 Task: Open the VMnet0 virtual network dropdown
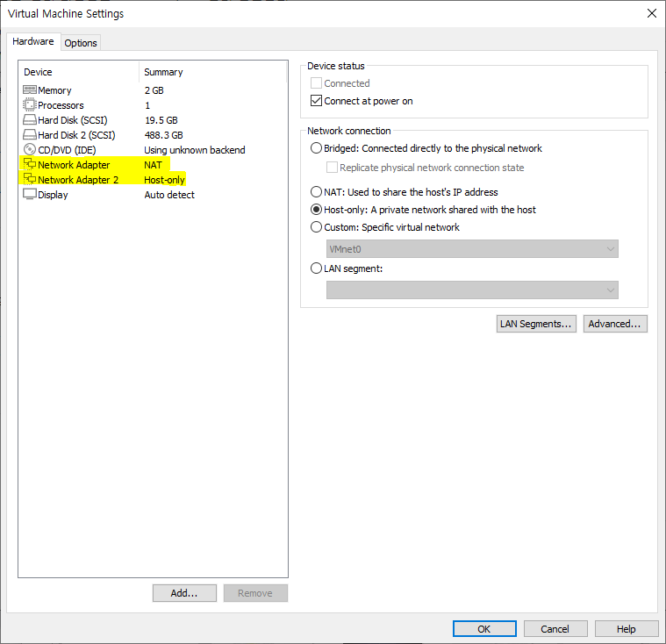coord(472,249)
